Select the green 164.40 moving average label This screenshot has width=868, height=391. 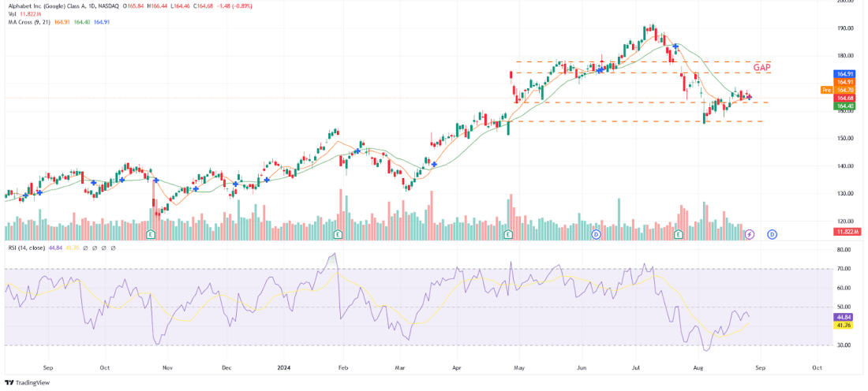[x=844, y=106]
